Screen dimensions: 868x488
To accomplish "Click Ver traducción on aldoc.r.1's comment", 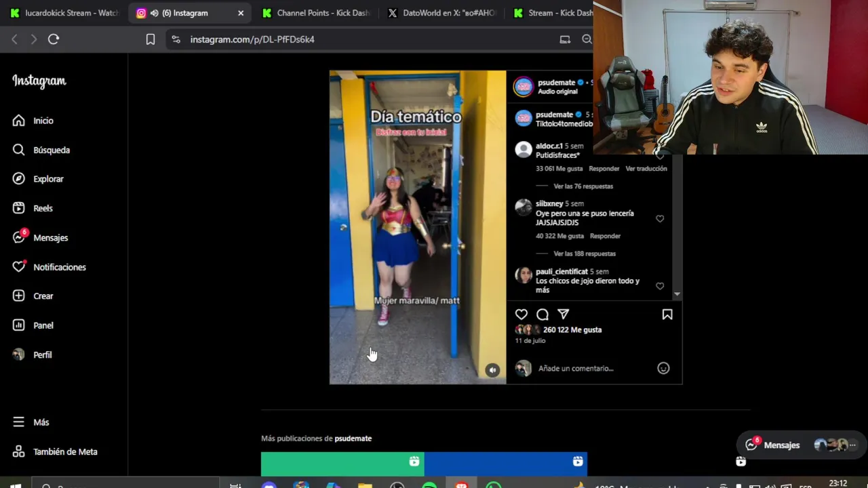I will pyautogui.click(x=646, y=169).
